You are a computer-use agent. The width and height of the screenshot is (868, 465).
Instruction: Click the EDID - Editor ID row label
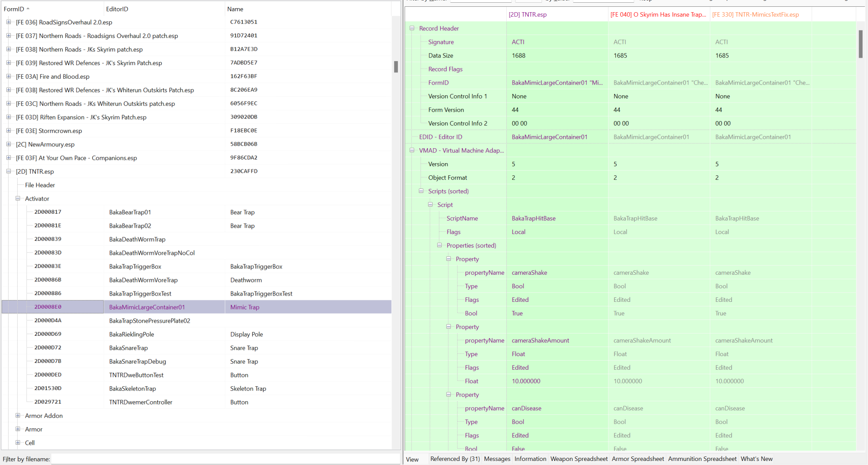[x=440, y=137]
